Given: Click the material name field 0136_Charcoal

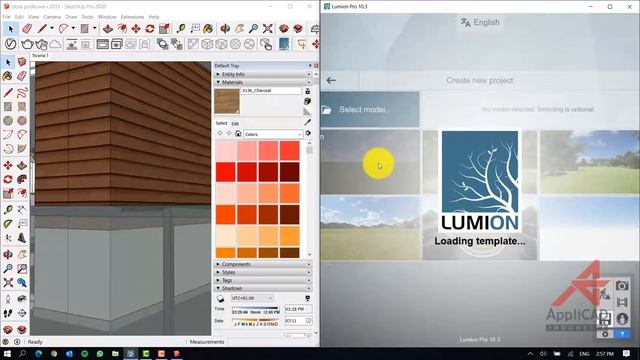Looking at the screenshot, I should pos(271,91).
